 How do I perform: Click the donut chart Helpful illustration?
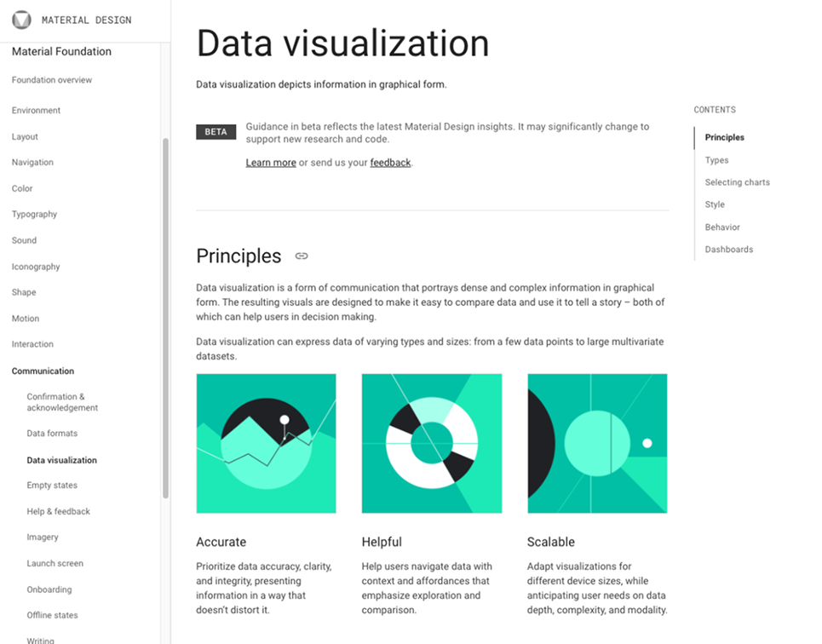coord(431,442)
